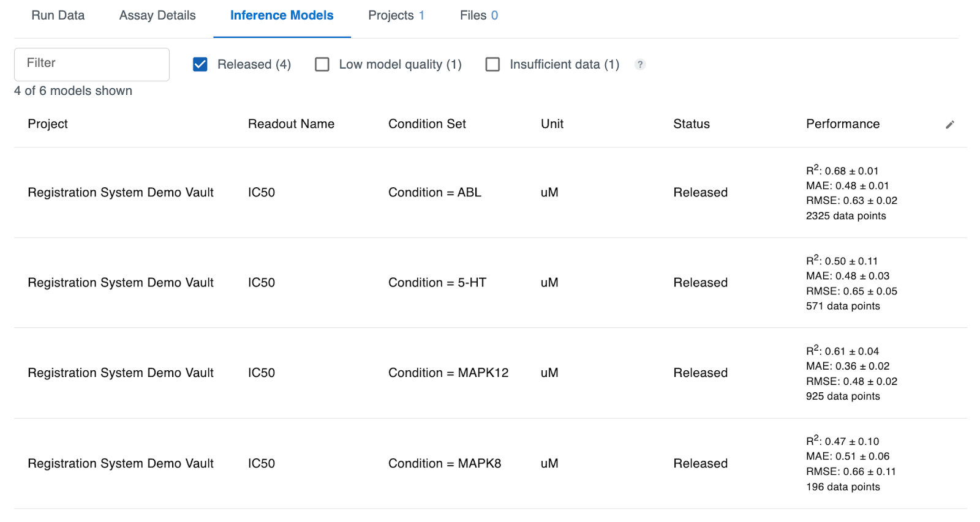
Task: Go to the Files 0 tab
Action: (x=478, y=15)
